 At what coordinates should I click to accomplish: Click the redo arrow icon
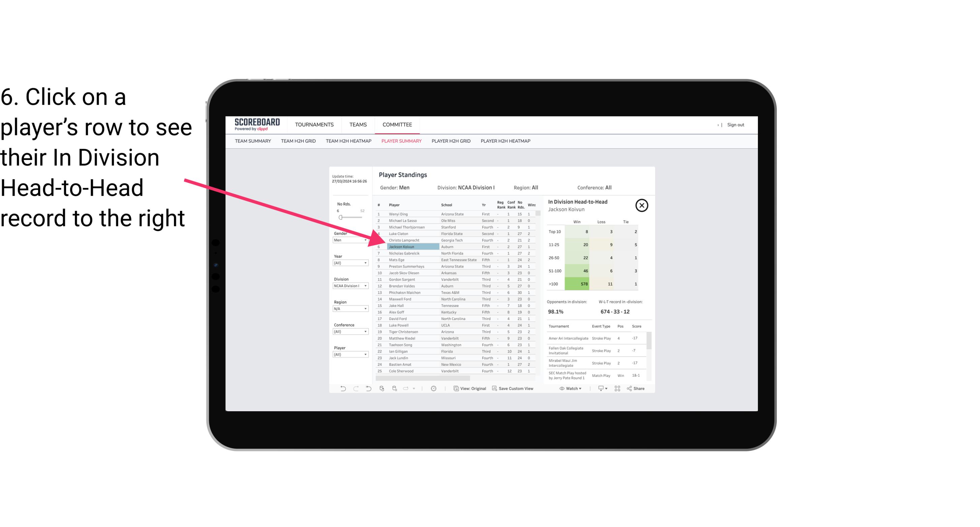click(356, 389)
